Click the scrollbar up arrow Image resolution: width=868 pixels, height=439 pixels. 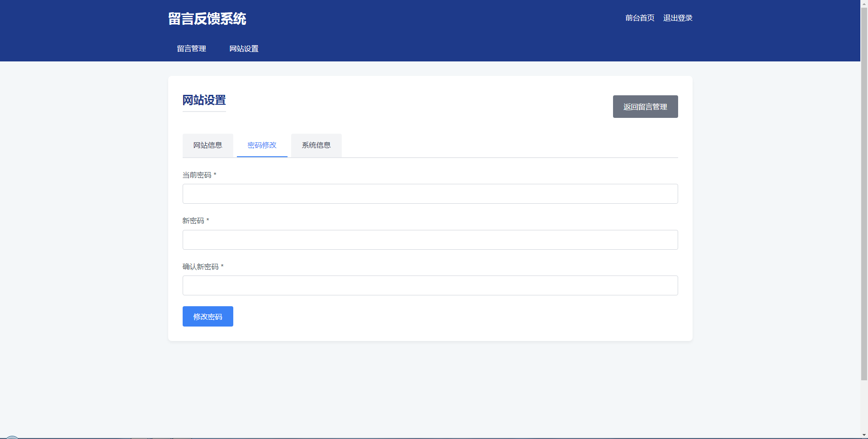click(x=864, y=3)
